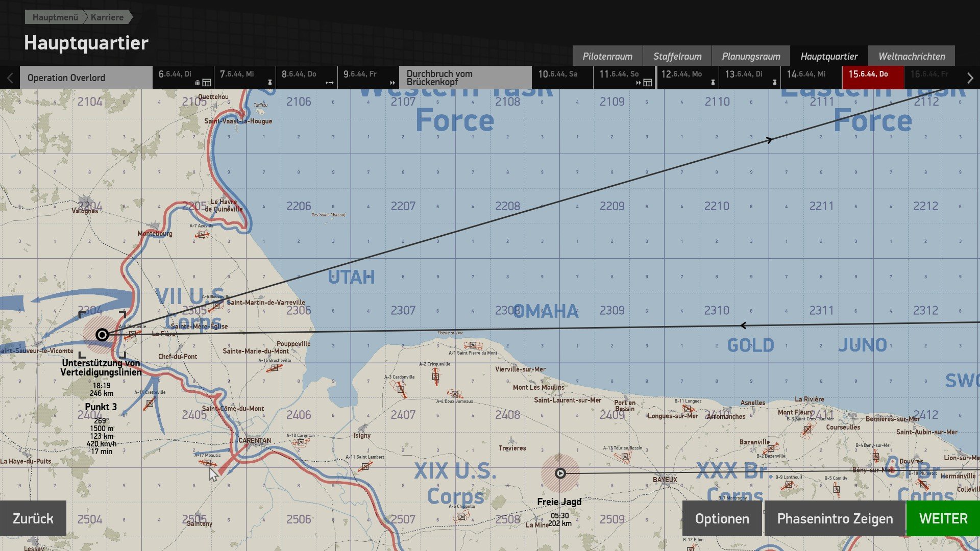Advance timeline with the right chevron
The image size is (980, 551).
(x=970, y=78)
